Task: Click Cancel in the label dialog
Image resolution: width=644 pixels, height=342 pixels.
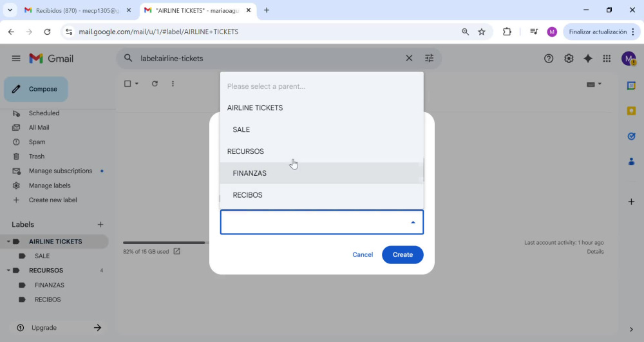Action: tap(363, 254)
